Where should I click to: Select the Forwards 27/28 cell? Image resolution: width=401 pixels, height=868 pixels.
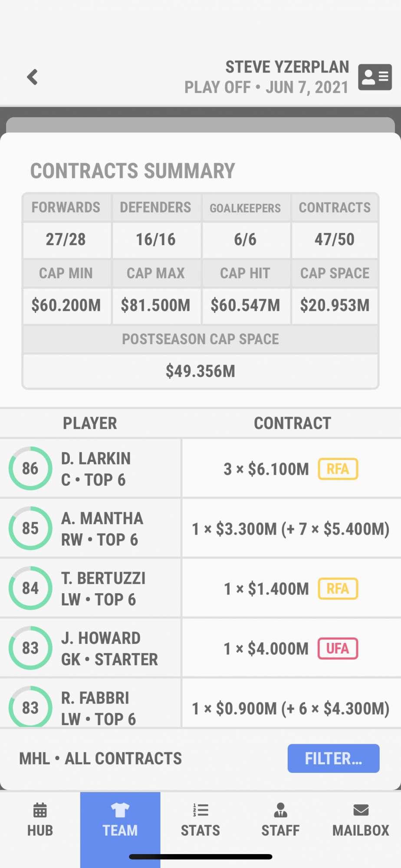(x=66, y=240)
